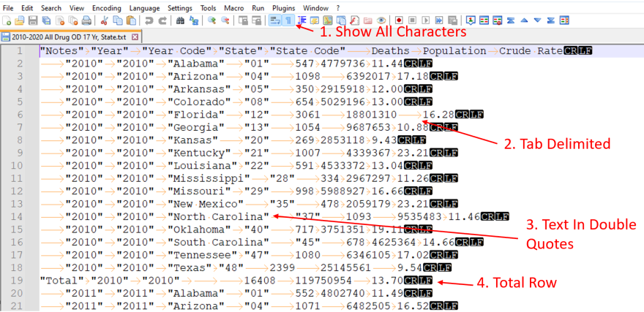Click the New file toolbar icon

[6, 20]
